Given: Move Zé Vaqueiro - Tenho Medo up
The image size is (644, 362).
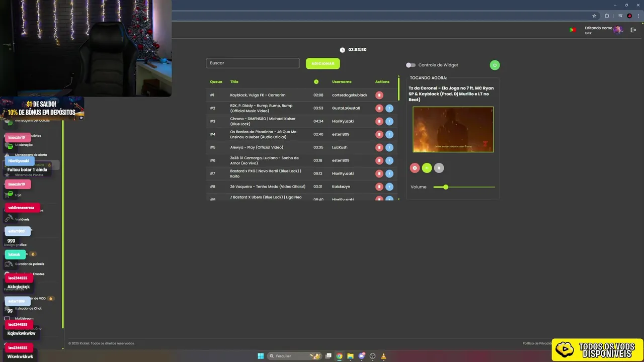Looking at the screenshot, I should tap(389, 187).
